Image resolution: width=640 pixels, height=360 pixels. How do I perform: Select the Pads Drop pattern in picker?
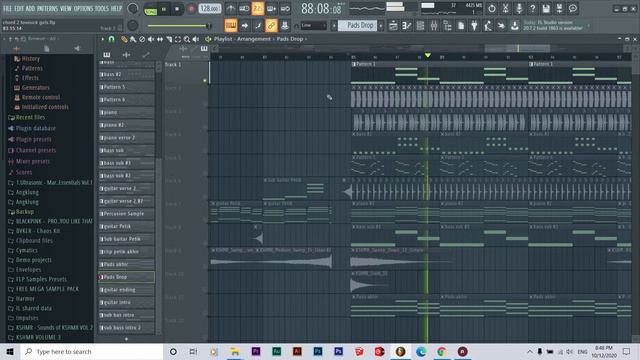tap(127, 277)
